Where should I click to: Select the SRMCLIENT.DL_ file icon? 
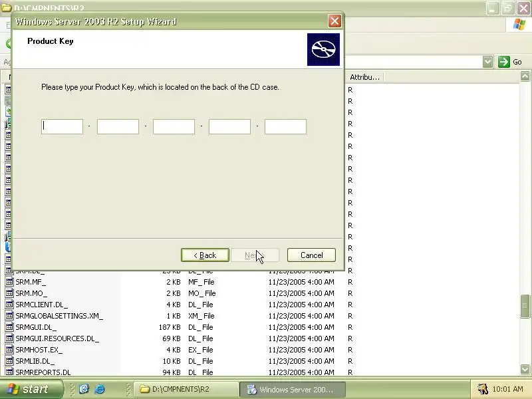[x=9, y=305]
